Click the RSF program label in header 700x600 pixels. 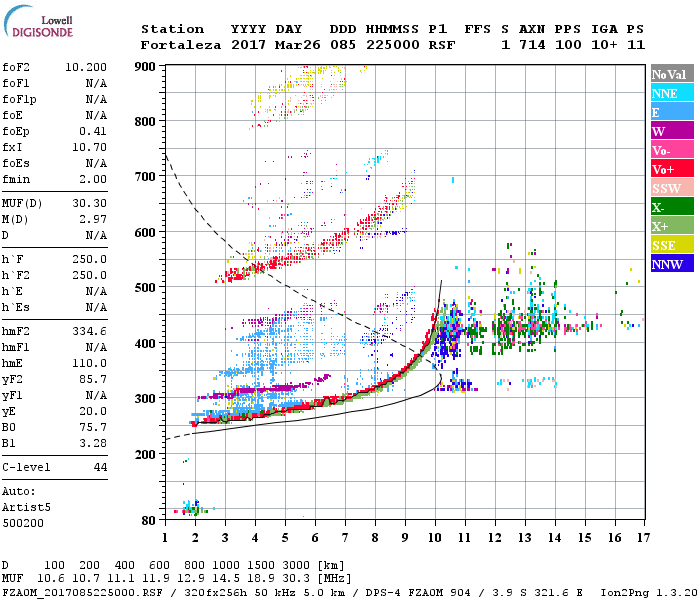pos(442,45)
